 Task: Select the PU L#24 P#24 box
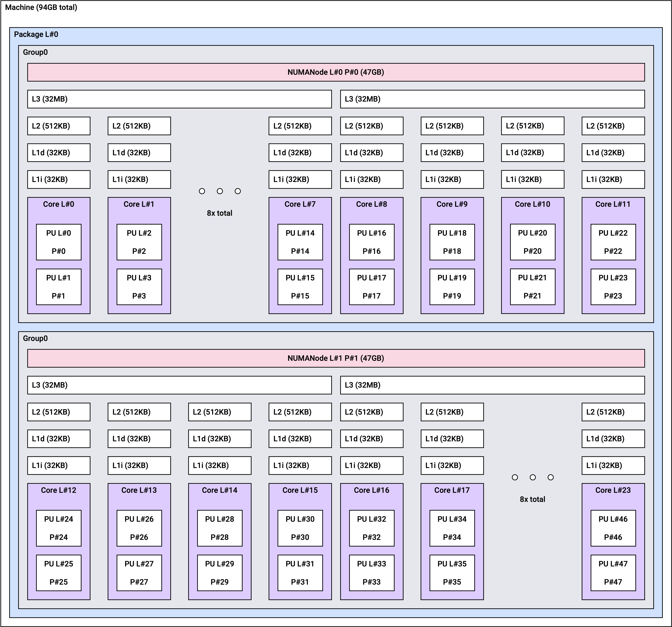pyautogui.click(x=59, y=528)
